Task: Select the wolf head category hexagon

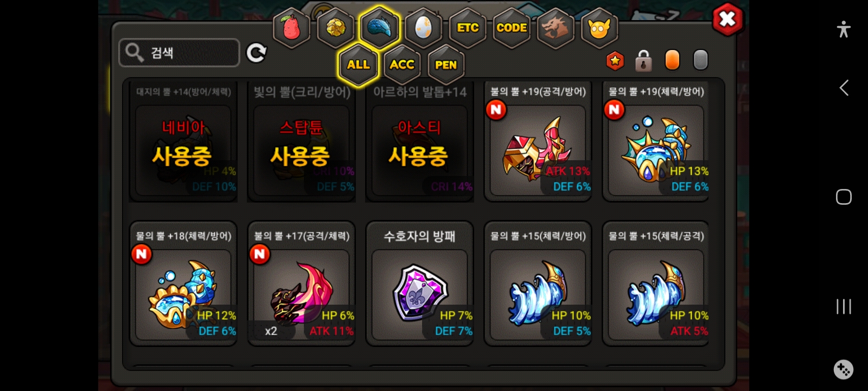Action: click(x=555, y=27)
